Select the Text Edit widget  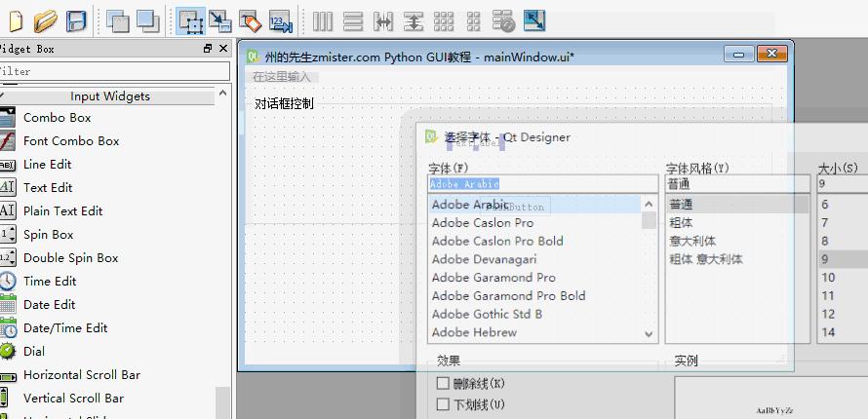coord(48,187)
